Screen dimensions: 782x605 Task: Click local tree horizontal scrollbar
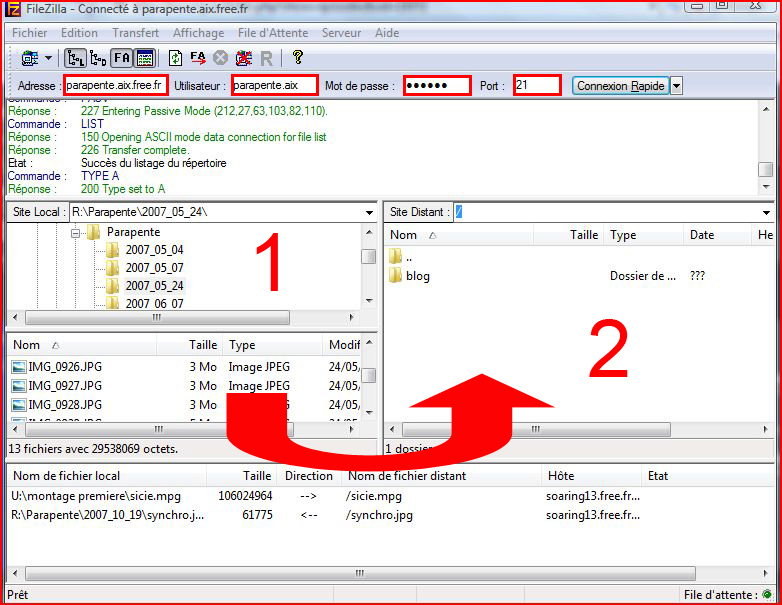tap(157, 317)
